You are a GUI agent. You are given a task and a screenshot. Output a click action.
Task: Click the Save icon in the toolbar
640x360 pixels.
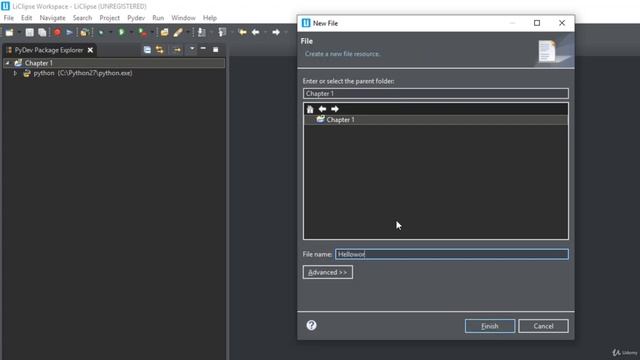29,32
